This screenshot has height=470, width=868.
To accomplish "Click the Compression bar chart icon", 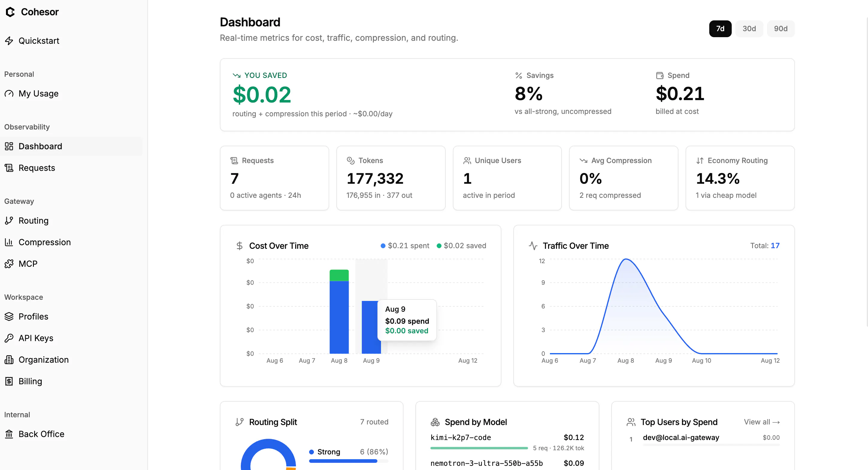I will click(x=9, y=242).
